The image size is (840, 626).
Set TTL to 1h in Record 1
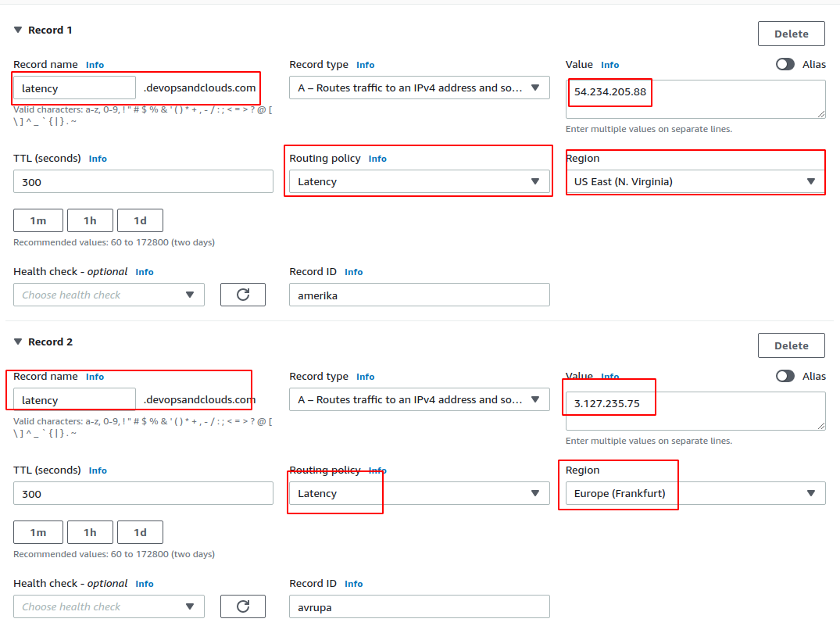click(90, 221)
